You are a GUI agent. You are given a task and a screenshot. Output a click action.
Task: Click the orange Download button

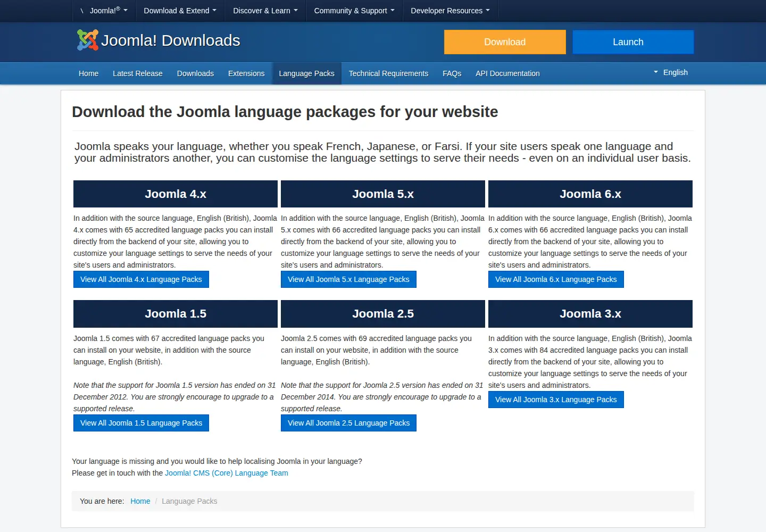[505, 42]
